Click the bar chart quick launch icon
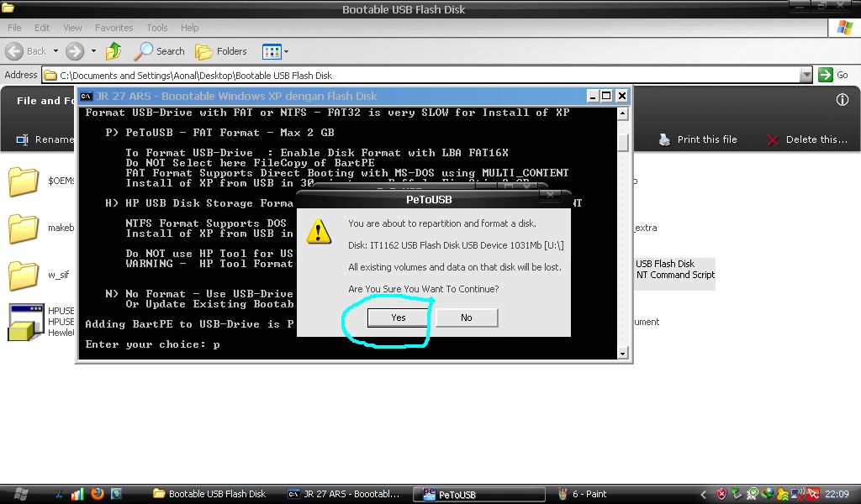861x504 pixels. [77, 494]
